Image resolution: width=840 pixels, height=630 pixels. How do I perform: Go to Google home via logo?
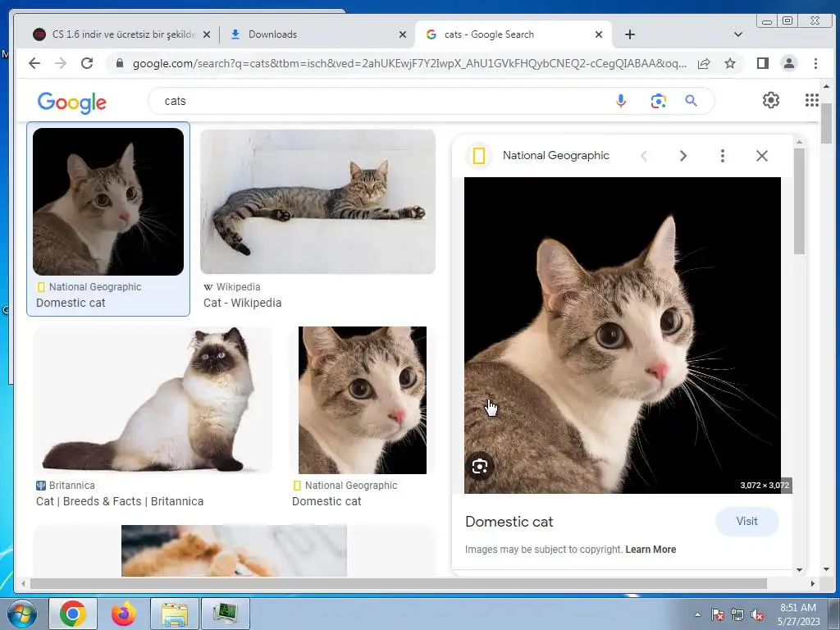72,102
